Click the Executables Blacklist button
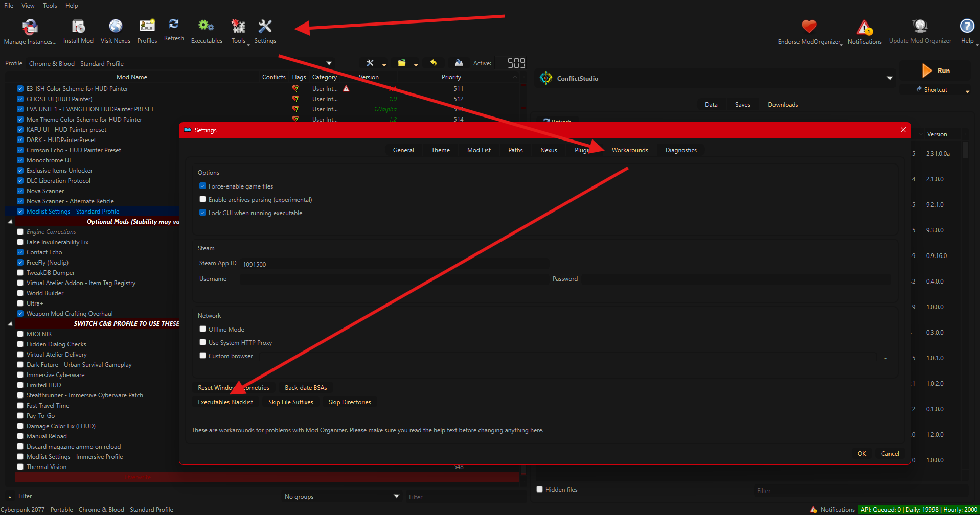This screenshot has height=515, width=980. pyautogui.click(x=225, y=402)
